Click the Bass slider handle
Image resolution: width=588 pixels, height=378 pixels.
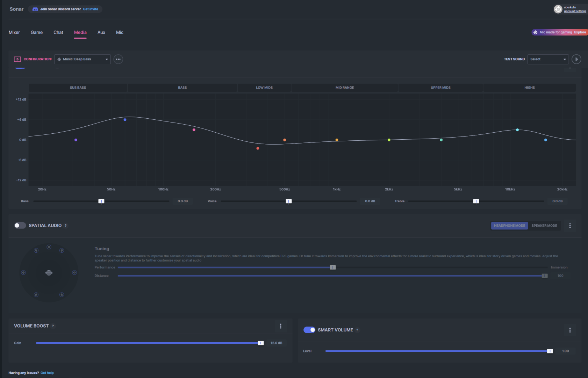101,201
